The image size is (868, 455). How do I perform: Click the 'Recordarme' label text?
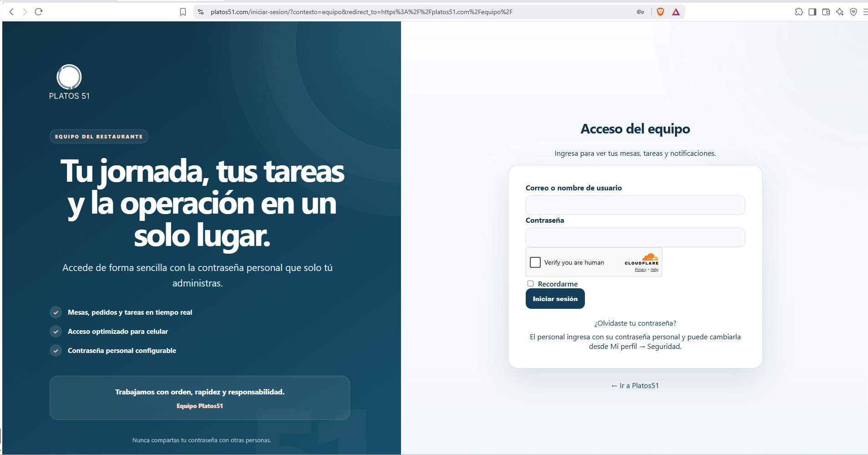coord(558,284)
